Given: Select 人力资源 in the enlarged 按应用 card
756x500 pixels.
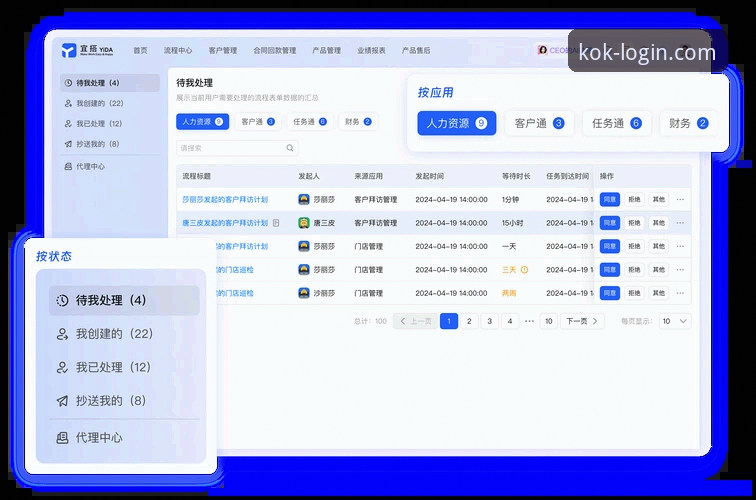Looking at the screenshot, I should click(x=457, y=123).
